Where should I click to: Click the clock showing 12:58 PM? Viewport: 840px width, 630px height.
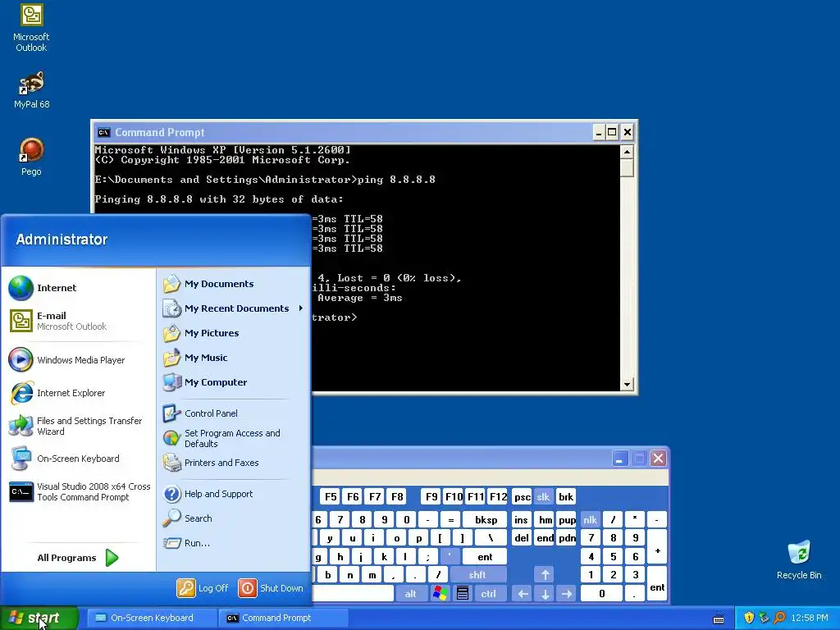pyautogui.click(x=810, y=618)
